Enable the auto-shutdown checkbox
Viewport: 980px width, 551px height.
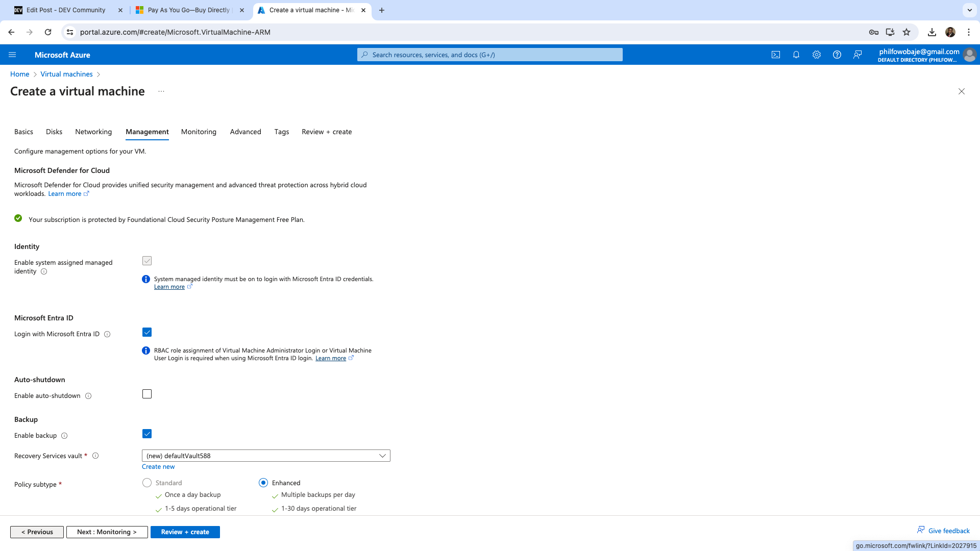click(147, 394)
